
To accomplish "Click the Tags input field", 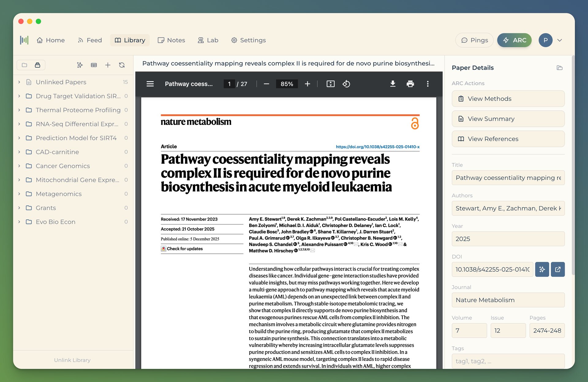I will pyautogui.click(x=508, y=361).
